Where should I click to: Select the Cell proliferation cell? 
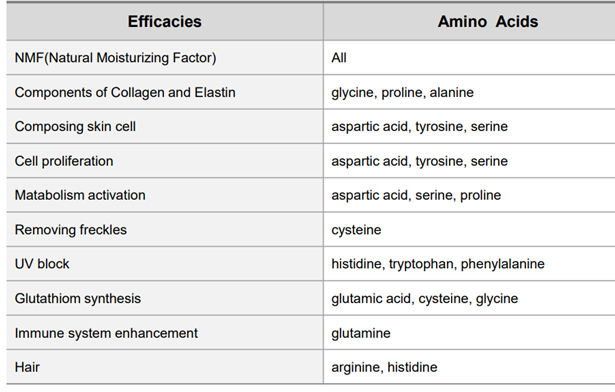pos(165,161)
